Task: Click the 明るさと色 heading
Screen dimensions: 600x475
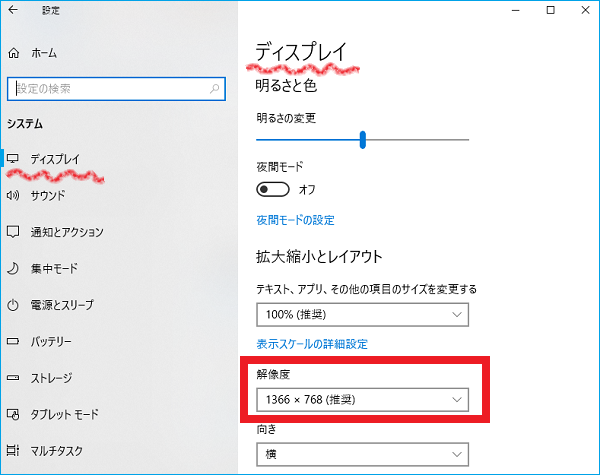Action: (286, 85)
